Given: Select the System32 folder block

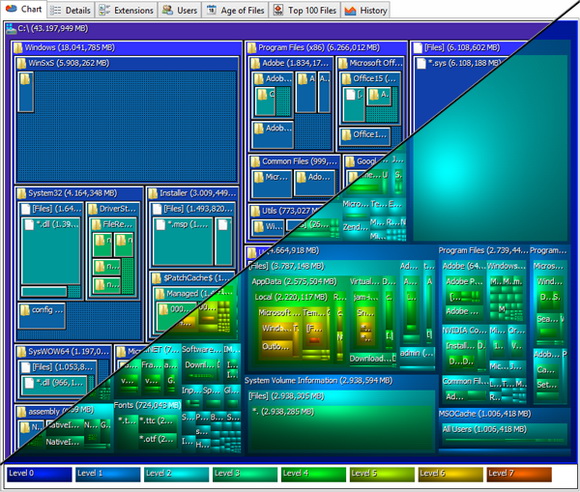Looking at the screenshot, I should (x=79, y=264).
